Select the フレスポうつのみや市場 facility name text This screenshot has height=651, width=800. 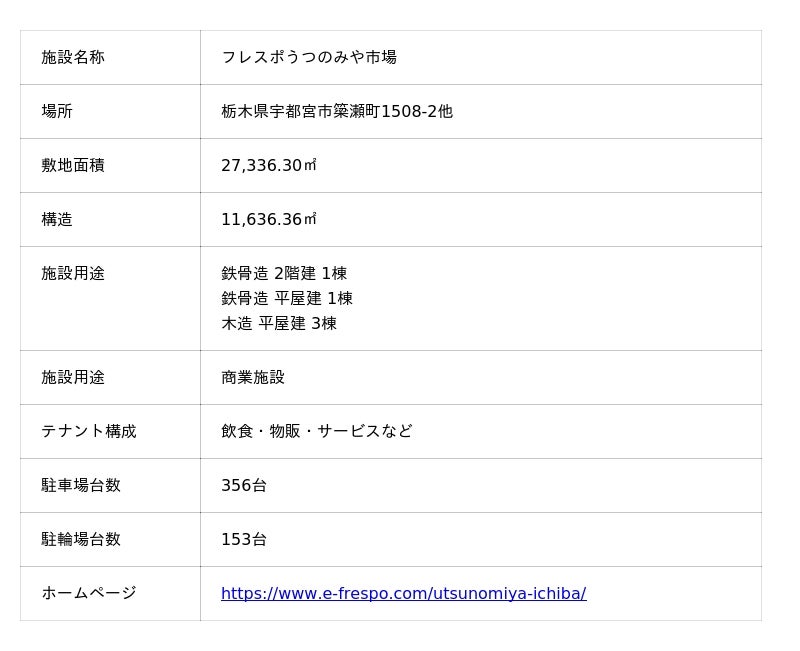point(309,57)
